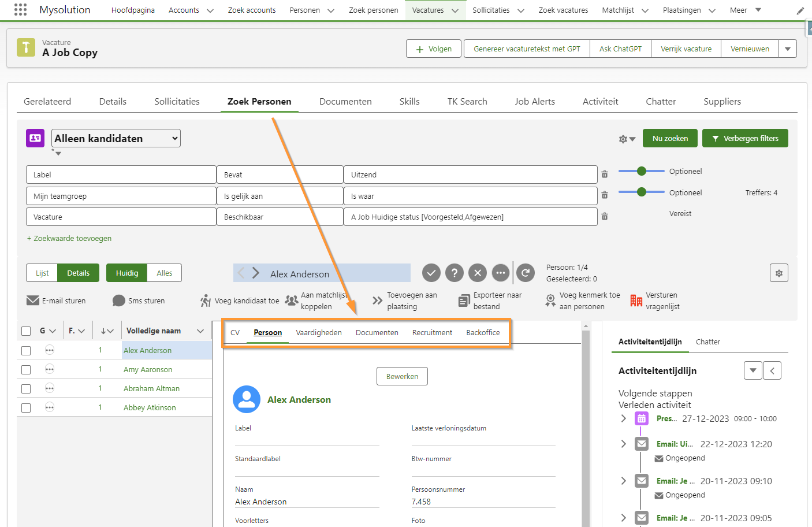
Task: Open the app launcher grid icon
Action: coord(20,10)
